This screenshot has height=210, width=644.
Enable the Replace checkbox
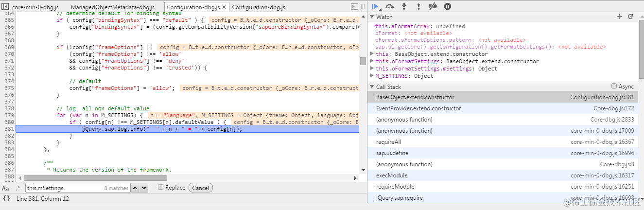[x=160, y=188]
